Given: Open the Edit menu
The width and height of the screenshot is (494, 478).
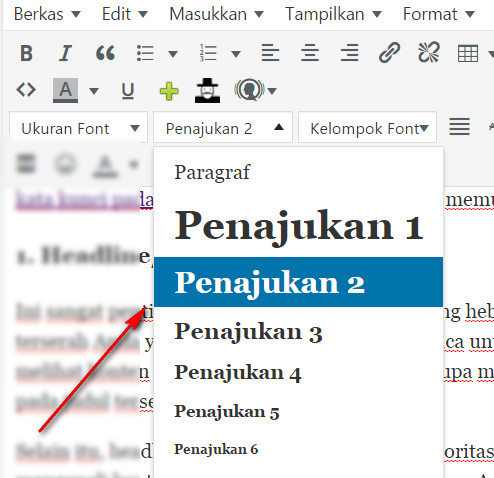Looking at the screenshot, I should click(x=125, y=14).
